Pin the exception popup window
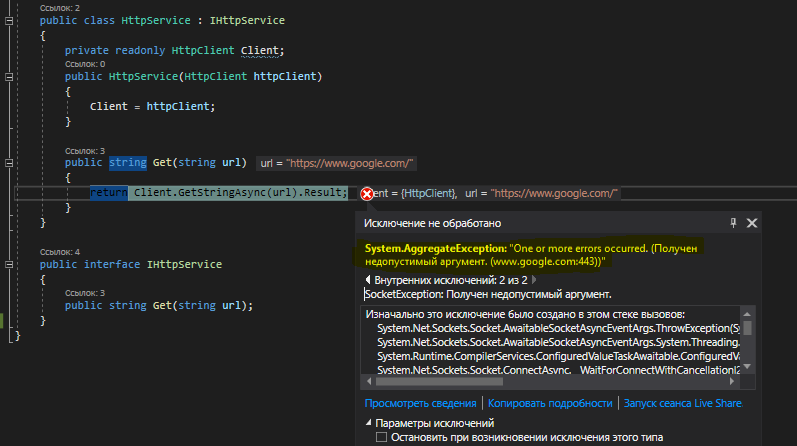This screenshot has height=446, width=797. (x=733, y=223)
